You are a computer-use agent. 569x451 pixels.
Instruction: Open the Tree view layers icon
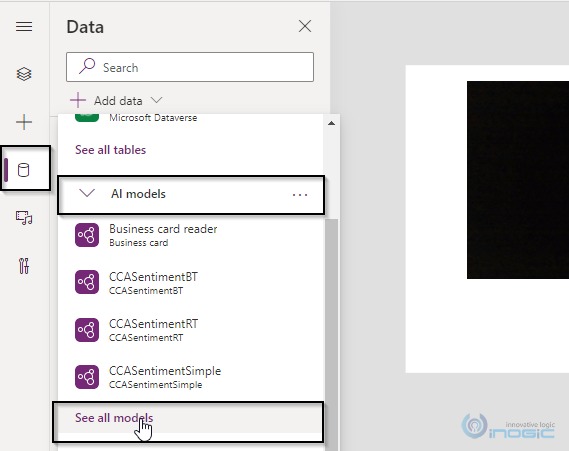(24, 74)
